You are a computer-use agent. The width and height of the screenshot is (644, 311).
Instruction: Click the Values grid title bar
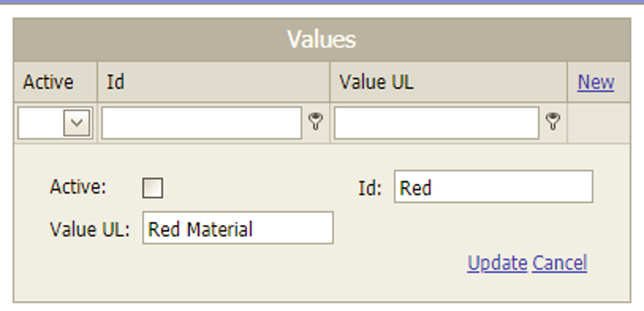(x=321, y=39)
